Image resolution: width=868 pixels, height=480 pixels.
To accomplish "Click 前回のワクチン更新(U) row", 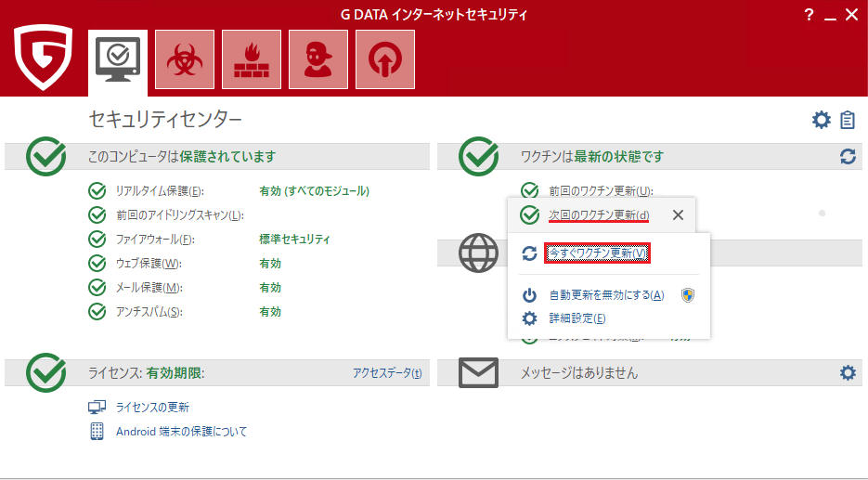I will [x=601, y=191].
